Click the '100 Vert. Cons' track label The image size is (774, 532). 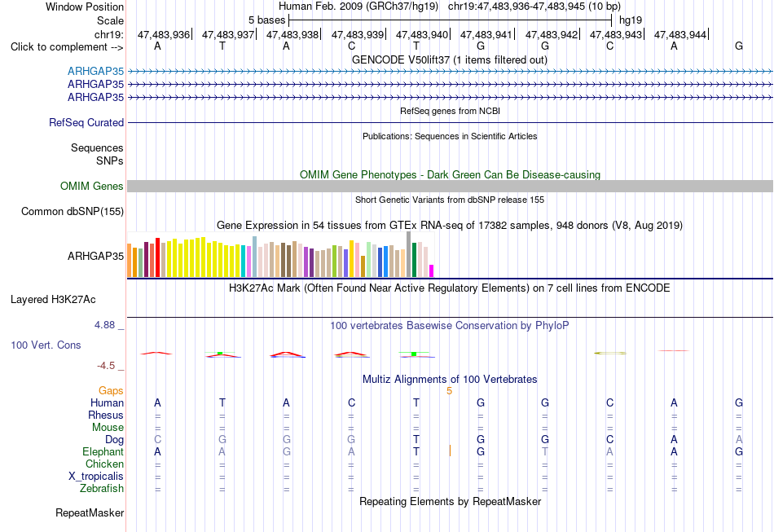point(46,345)
